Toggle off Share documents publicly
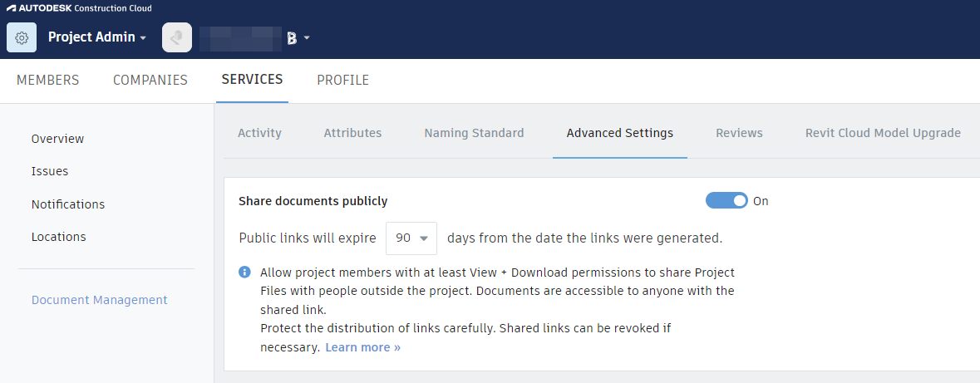 (726, 200)
